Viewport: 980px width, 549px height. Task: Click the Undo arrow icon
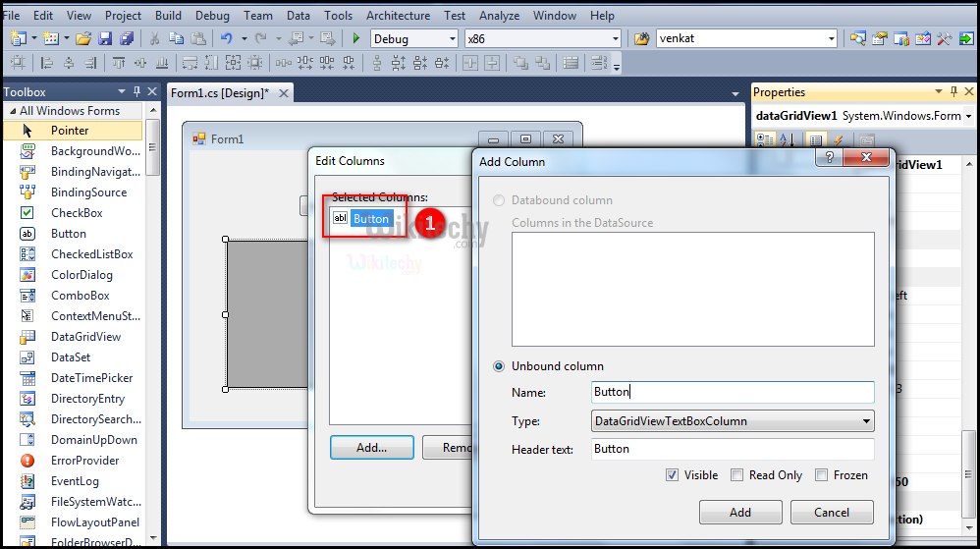[227, 39]
